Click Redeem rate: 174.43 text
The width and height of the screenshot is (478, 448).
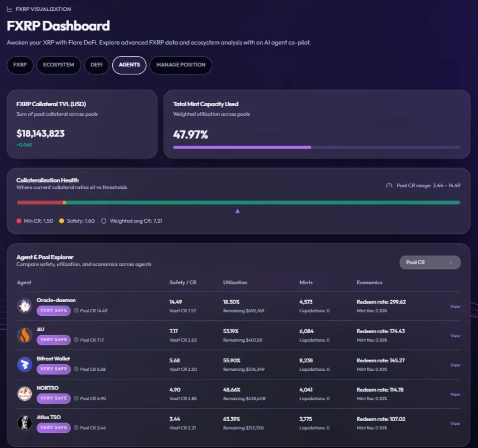(x=380, y=331)
